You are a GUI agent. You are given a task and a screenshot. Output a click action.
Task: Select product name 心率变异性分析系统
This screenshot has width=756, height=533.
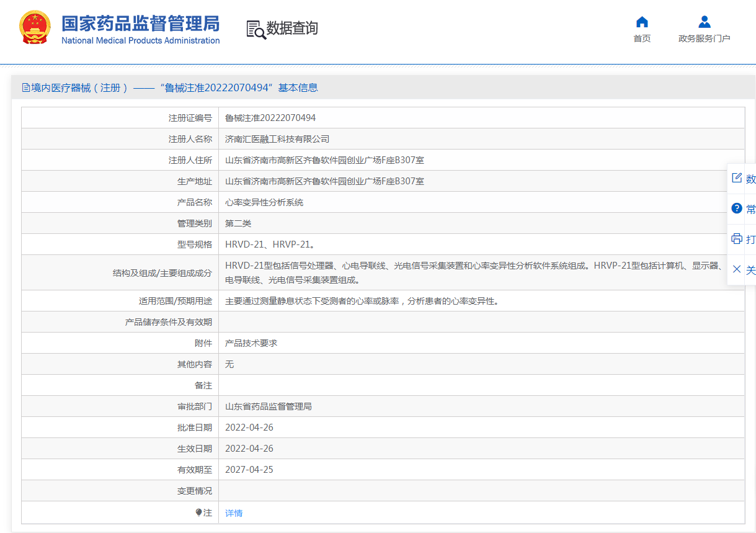(x=264, y=202)
